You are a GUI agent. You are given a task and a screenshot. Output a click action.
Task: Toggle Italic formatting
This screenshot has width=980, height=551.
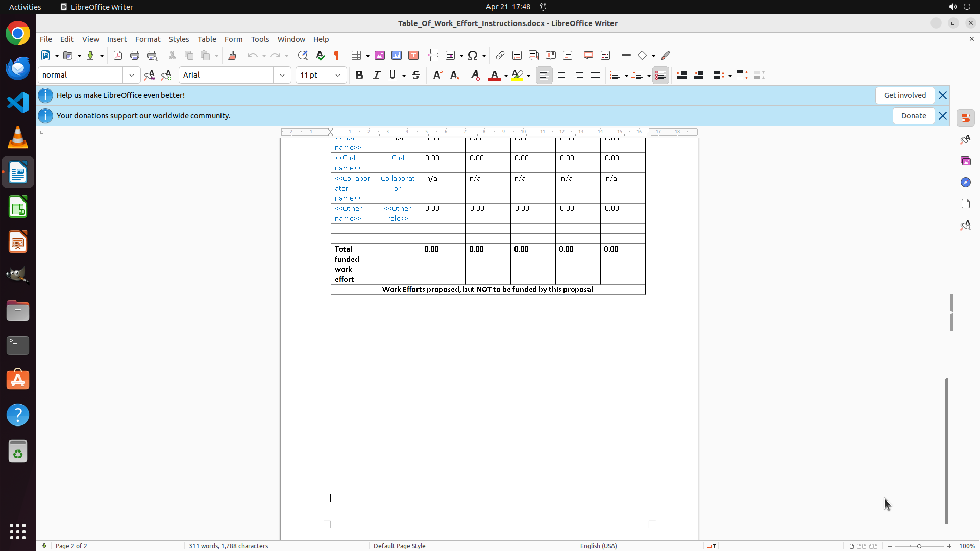pyautogui.click(x=377, y=76)
